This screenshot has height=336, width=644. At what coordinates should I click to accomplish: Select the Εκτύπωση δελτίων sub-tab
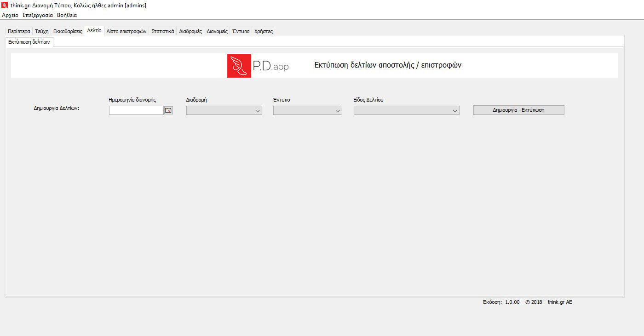tap(29, 42)
